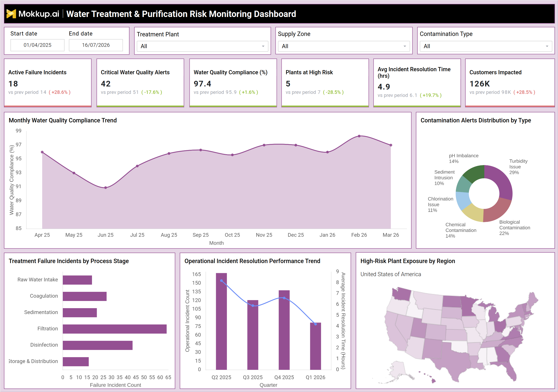Select the Customers Impacted card
Image resolution: width=558 pixels, height=392 pixels.
pyautogui.click(x=510, y=83)
